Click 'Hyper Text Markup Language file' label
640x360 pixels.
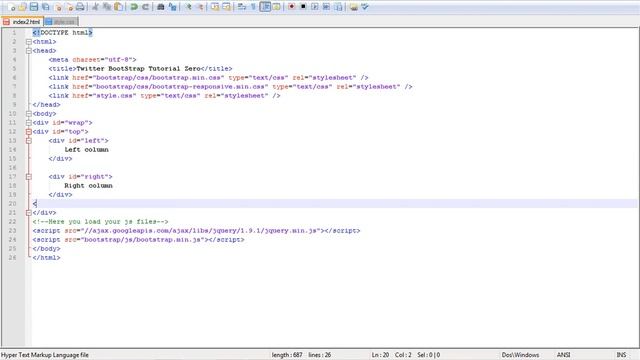point(45,355)
